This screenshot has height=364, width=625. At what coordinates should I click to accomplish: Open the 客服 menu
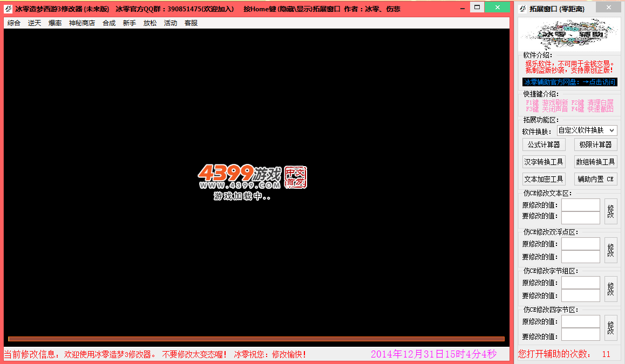click(191, 23)
